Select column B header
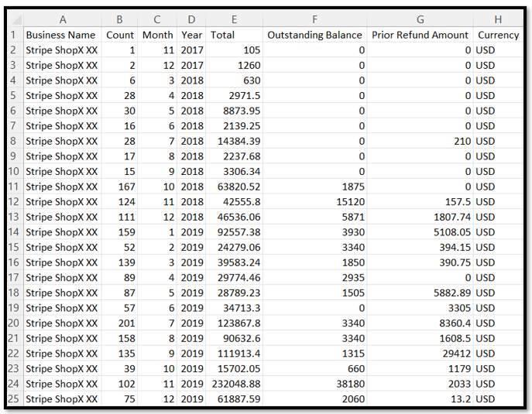This screenshot has height=414, width=532. [119, 19]
